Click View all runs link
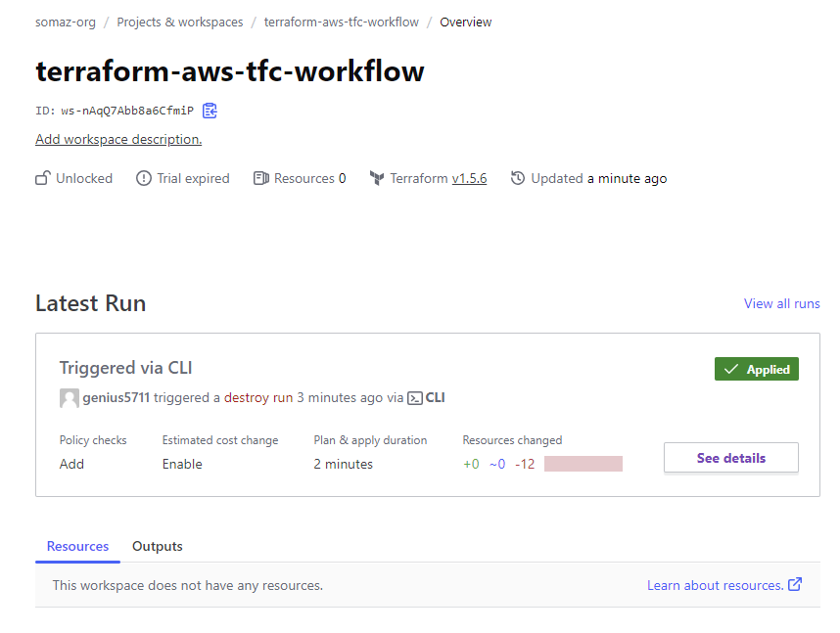The height and width of the screenshot is (633, 840). click(781, 303)
